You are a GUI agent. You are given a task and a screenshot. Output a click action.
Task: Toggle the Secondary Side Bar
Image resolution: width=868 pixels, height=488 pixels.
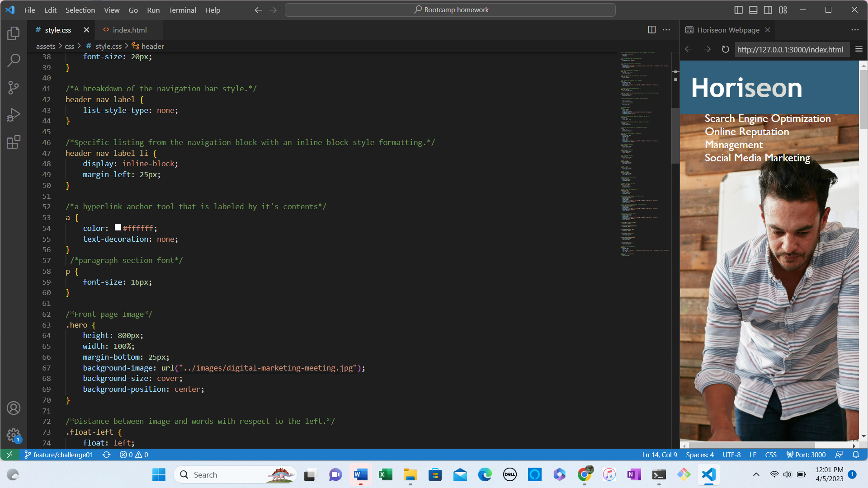(768, 9)
